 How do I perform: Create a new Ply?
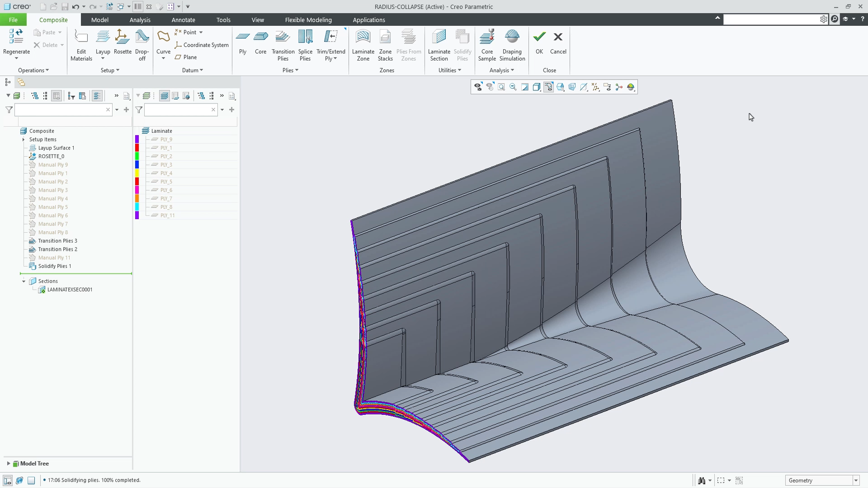click(243, 42)
